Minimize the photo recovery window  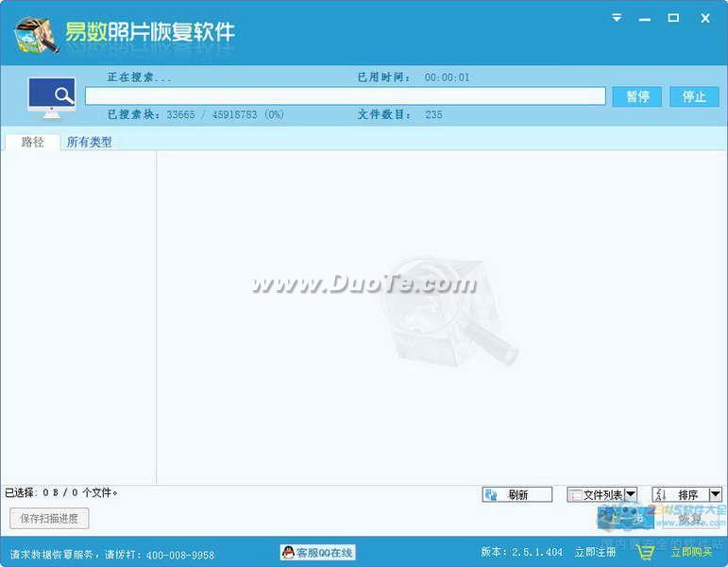pos(645,18)
